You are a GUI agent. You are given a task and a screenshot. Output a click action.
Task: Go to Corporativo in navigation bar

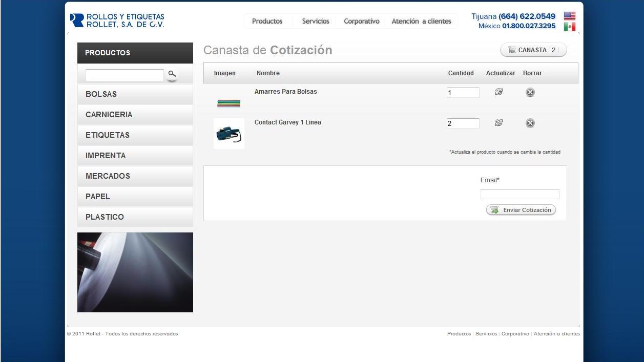(361, 21)
